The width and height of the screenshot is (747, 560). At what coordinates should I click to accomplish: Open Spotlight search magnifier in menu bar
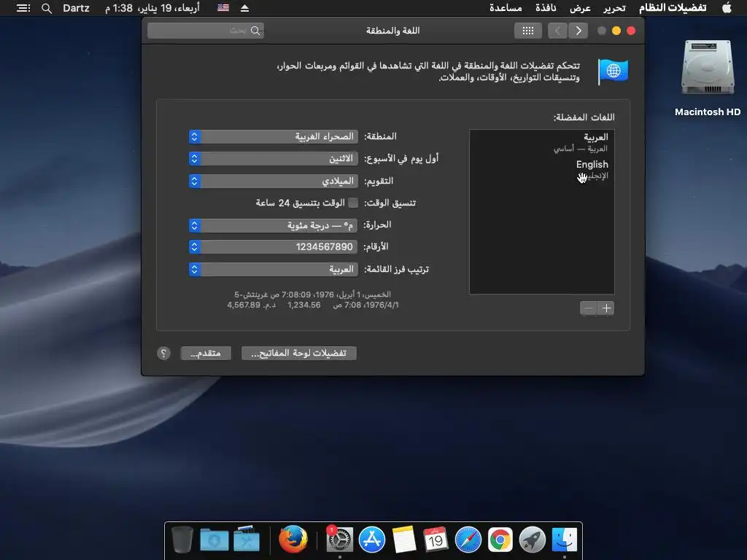pyautogui.click(x=46, y=8)
